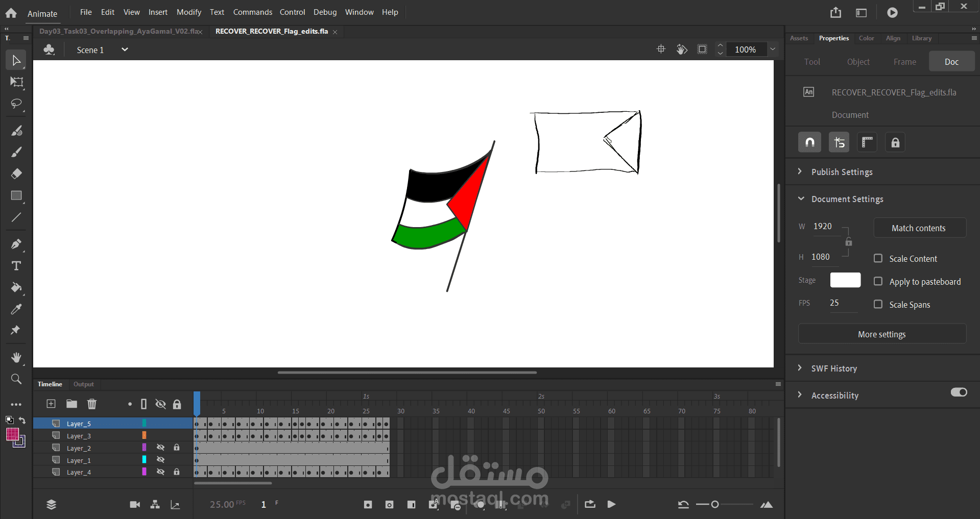Open the Properties panel options menu
The image size is (980, 519).
click(974, 38)
